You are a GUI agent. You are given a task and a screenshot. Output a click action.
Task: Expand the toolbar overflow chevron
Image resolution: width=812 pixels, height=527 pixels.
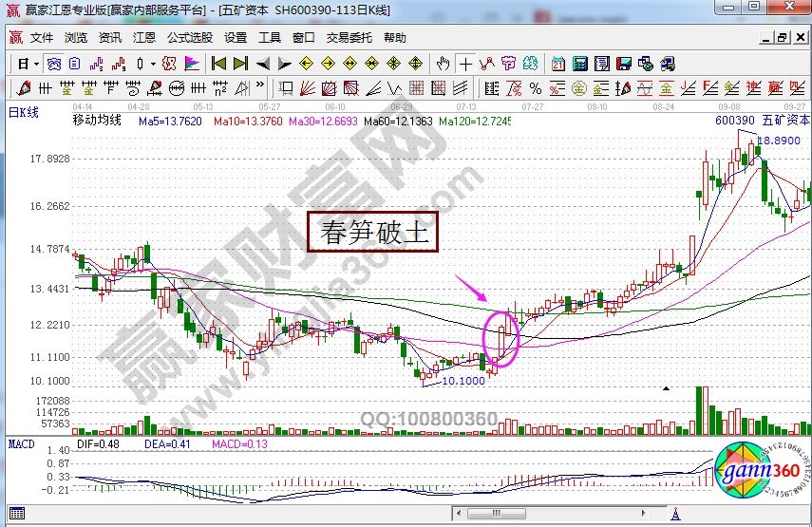coord(260,85)
